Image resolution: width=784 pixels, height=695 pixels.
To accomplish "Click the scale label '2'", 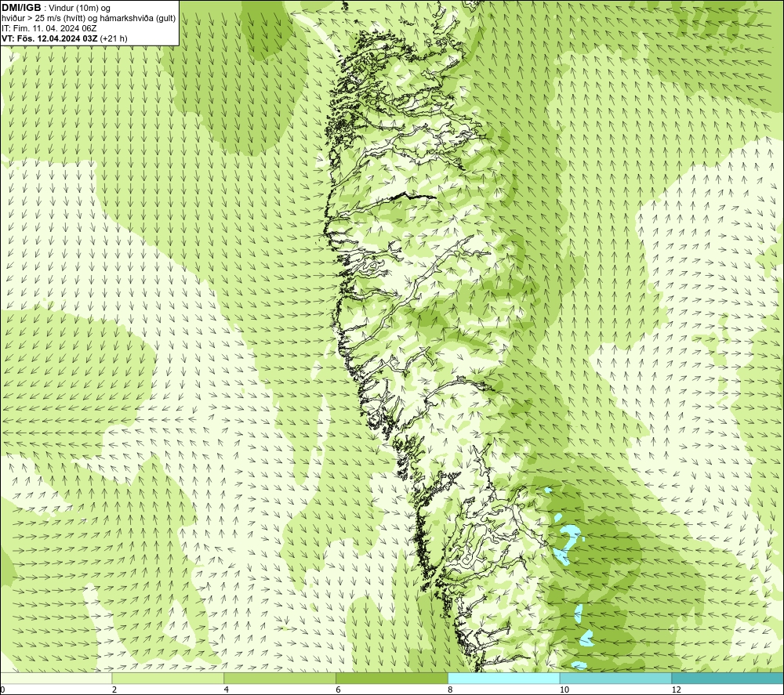I will pyautogui.click(x=114, y=690).
